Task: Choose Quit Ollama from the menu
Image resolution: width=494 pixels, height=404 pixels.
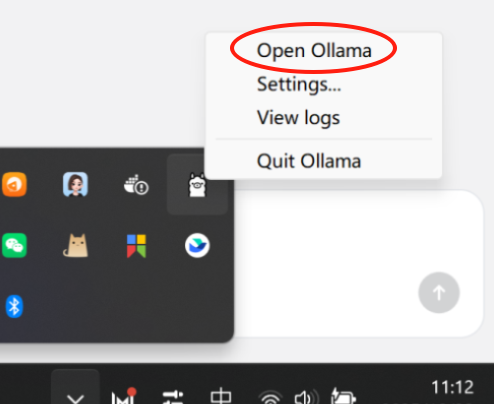Action: point(309,161)
